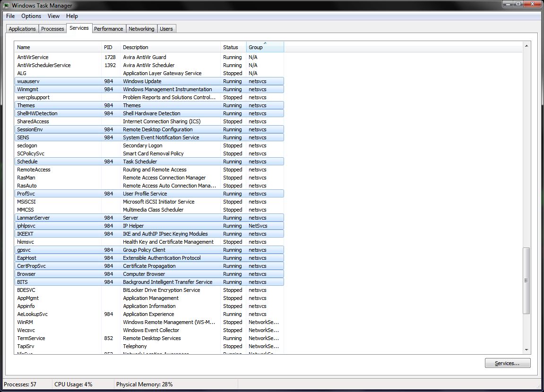Click the BitLocker Drive Encryption Service description

click(161, 290)
